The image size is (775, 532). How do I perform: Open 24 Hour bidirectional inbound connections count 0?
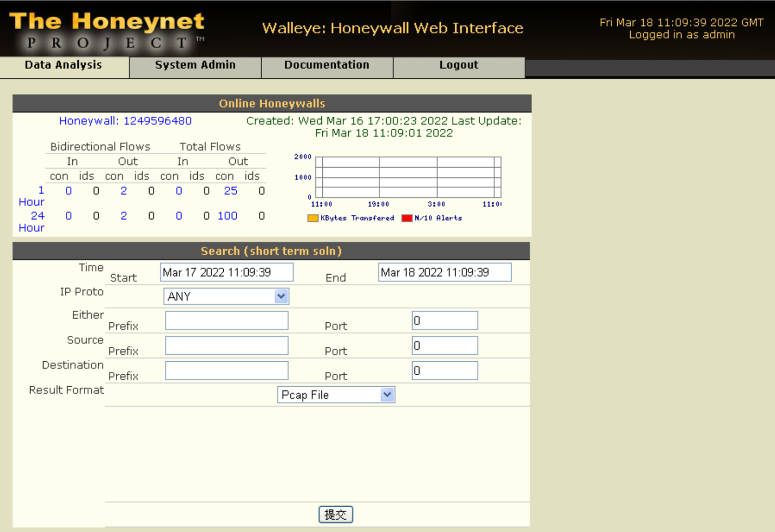pyautogui.click(x=69, y=216)
